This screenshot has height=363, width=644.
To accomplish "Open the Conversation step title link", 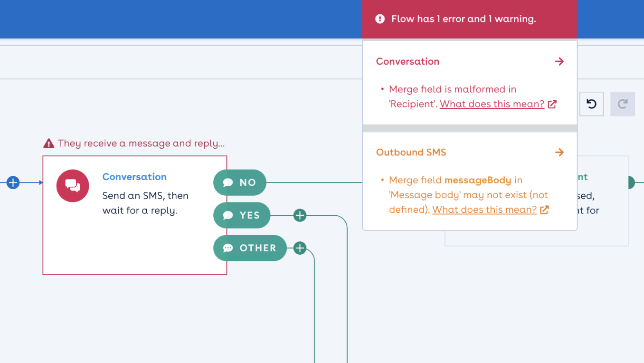I will click(134, 177).
